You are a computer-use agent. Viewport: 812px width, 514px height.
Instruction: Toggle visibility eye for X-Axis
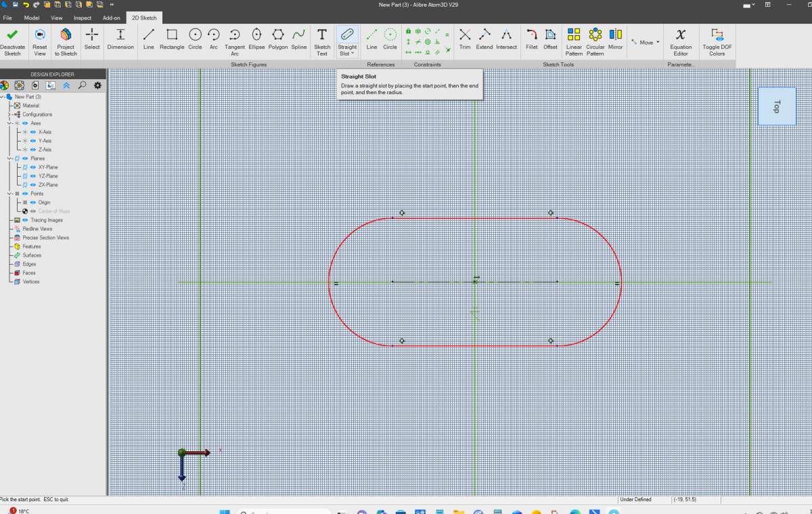pos(33,132)
